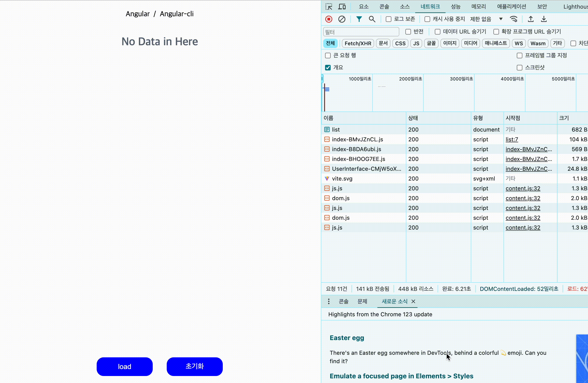588x383 pixels.
Task: Select Fetch/XHR filter type
Action: click(358, 43)
